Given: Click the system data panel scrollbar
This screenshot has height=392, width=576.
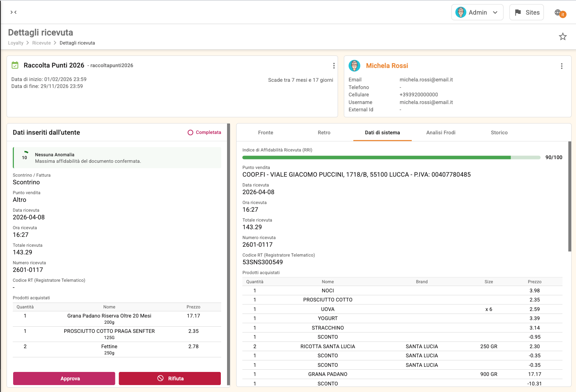Looking at the screenshot, I should pos(569,197).
